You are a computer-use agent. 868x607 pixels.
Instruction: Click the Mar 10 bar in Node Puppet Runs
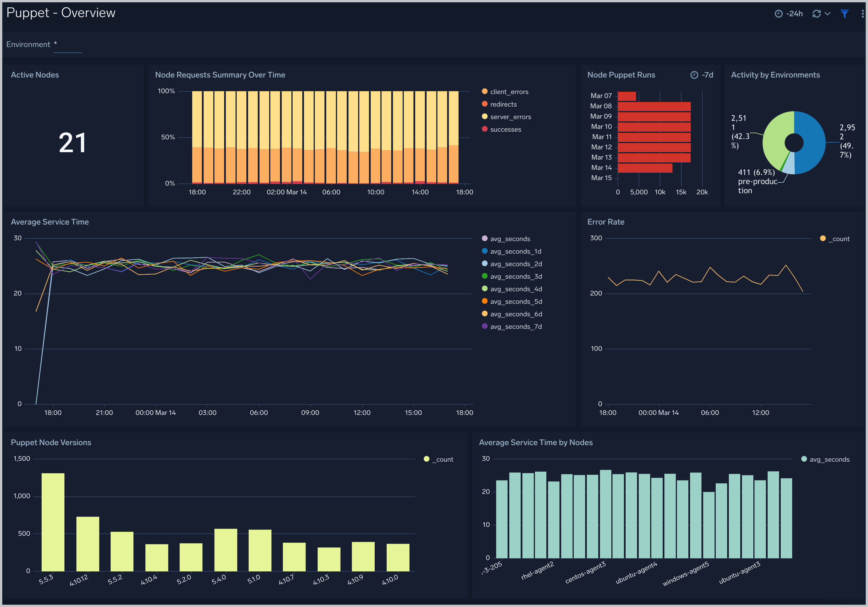[654, 127]
